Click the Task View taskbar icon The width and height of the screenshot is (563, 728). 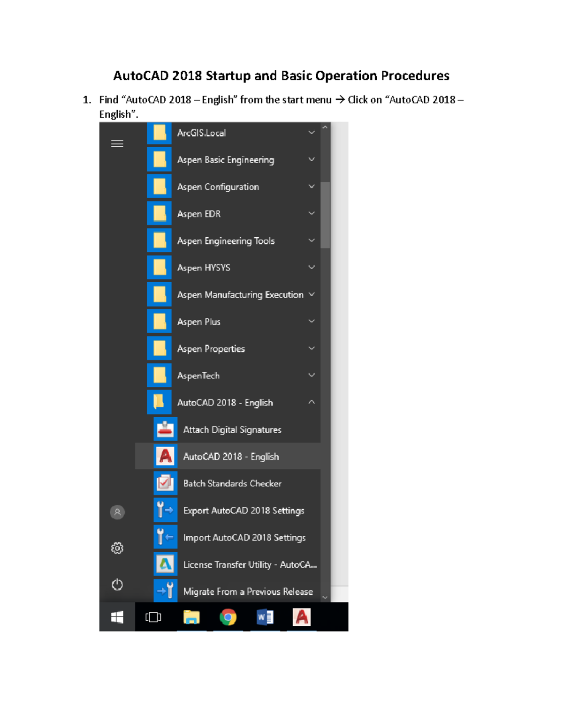pyautogui.click(x=153, y=617)
